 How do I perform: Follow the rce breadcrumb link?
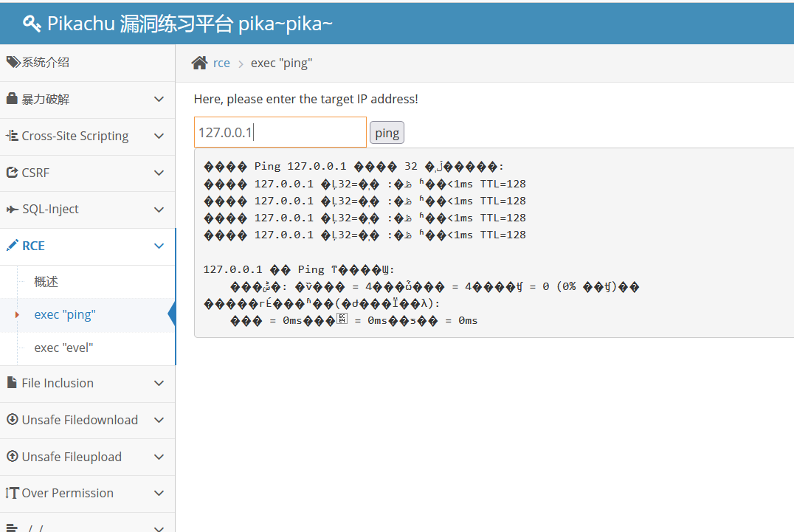pyautogui.click(x=221, y=63)
